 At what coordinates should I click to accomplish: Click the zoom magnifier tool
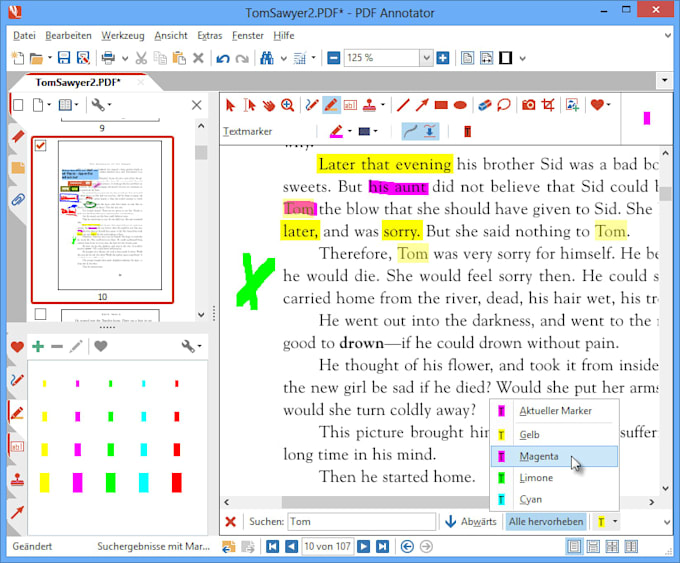287,105
